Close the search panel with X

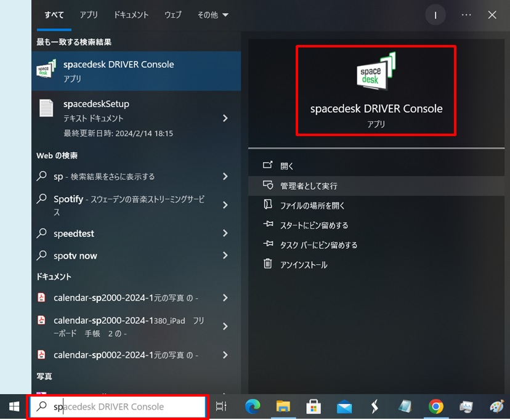[x=492, y=15]
